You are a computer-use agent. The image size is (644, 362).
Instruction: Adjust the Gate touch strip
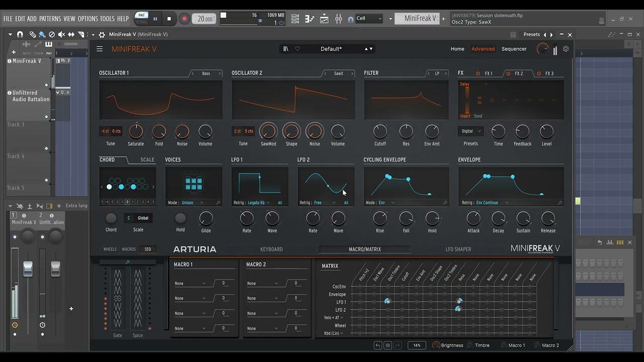pyautogui.click(x=118, y=299)
